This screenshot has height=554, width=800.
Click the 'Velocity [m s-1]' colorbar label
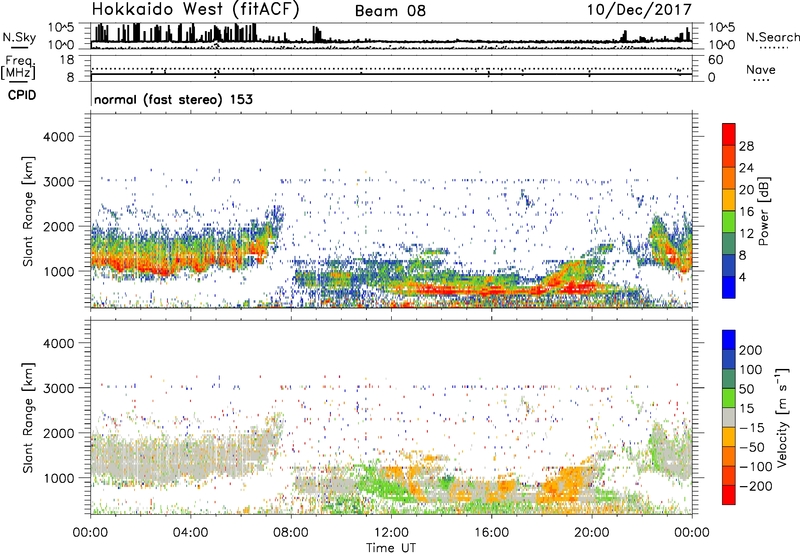[782, 417]
